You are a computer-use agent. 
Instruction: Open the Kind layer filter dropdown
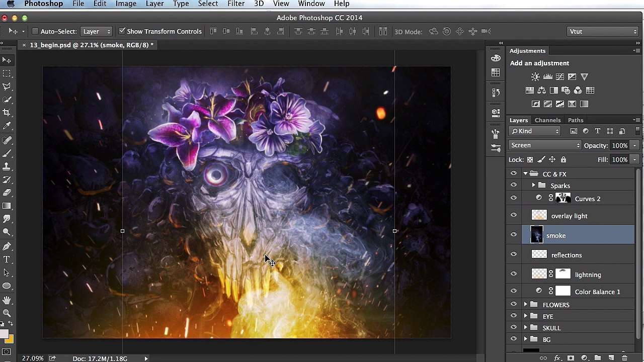tap(535, 131)
